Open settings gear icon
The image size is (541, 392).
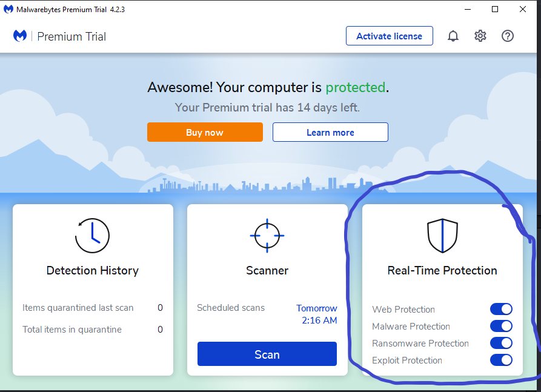(x=480, y=36)
